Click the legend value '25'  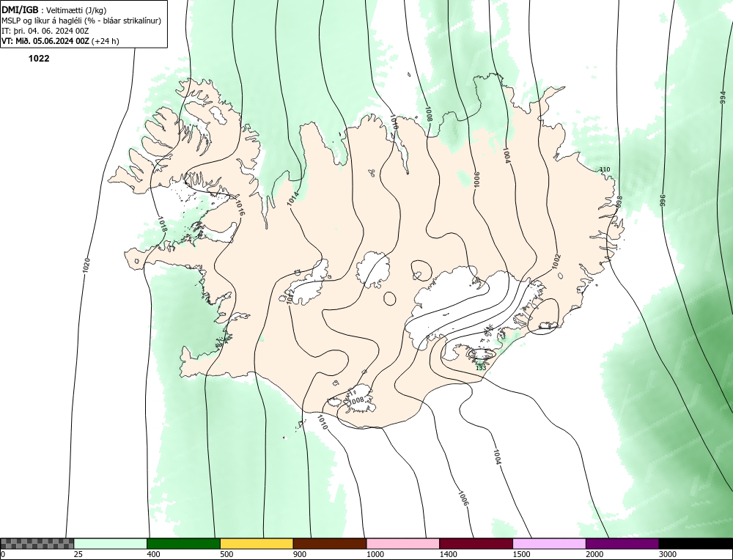[78, 554]
